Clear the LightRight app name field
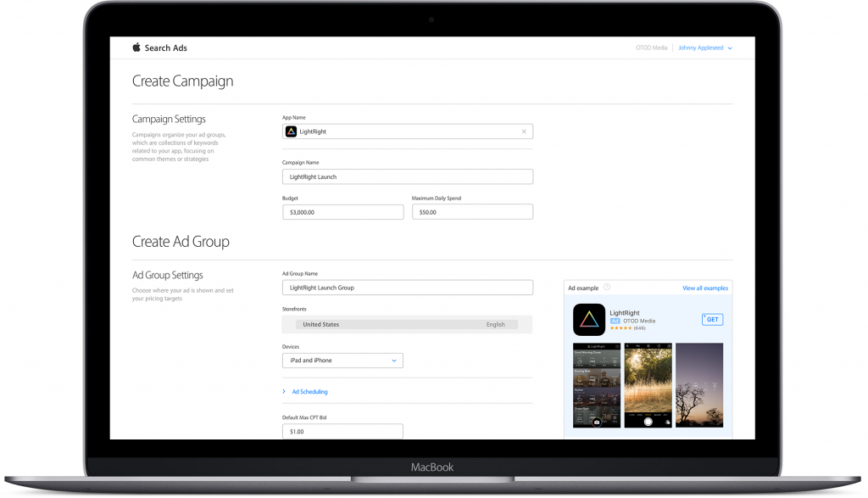 pos(524,131)
